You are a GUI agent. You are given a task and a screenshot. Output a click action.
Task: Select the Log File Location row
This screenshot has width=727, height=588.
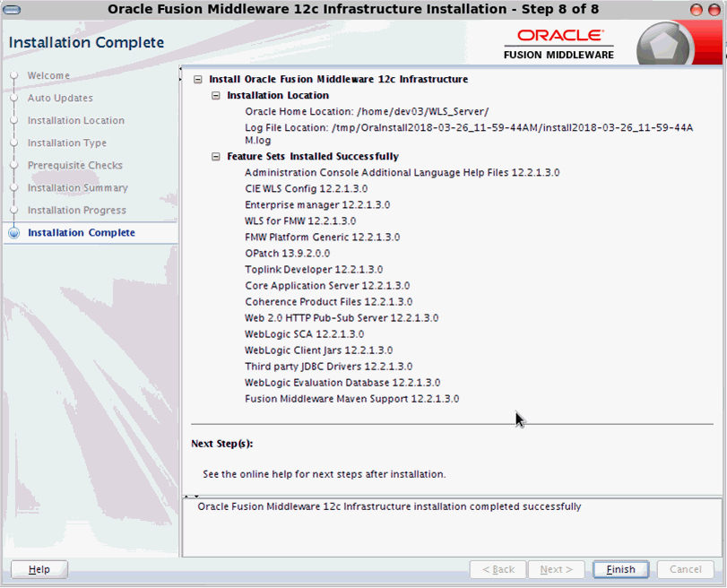[469, 134]
